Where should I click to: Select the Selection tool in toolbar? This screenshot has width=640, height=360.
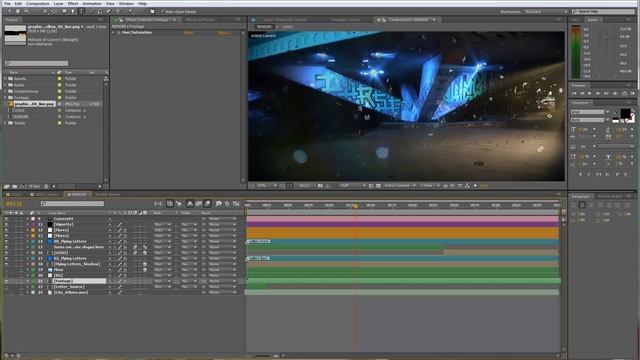[x=9, y=11]
